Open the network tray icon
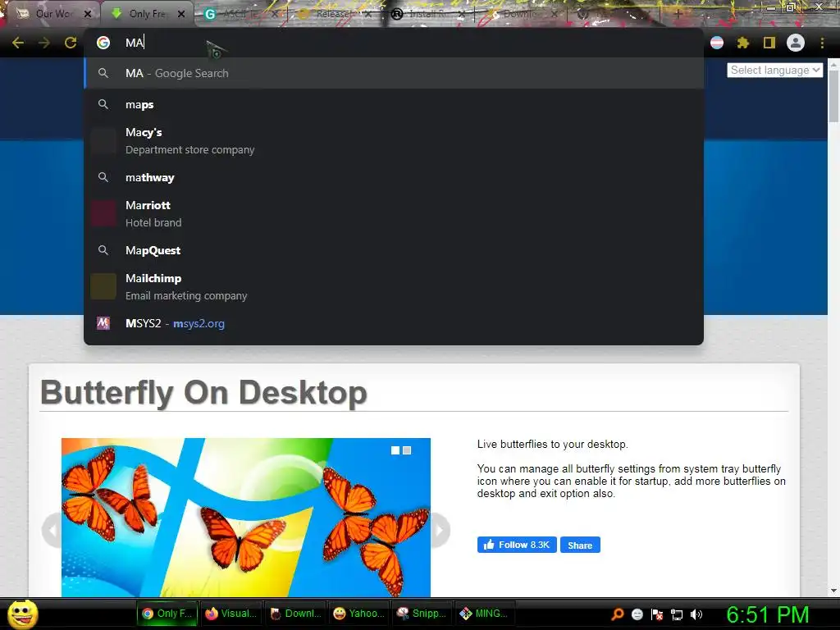 tap(677, 614)
